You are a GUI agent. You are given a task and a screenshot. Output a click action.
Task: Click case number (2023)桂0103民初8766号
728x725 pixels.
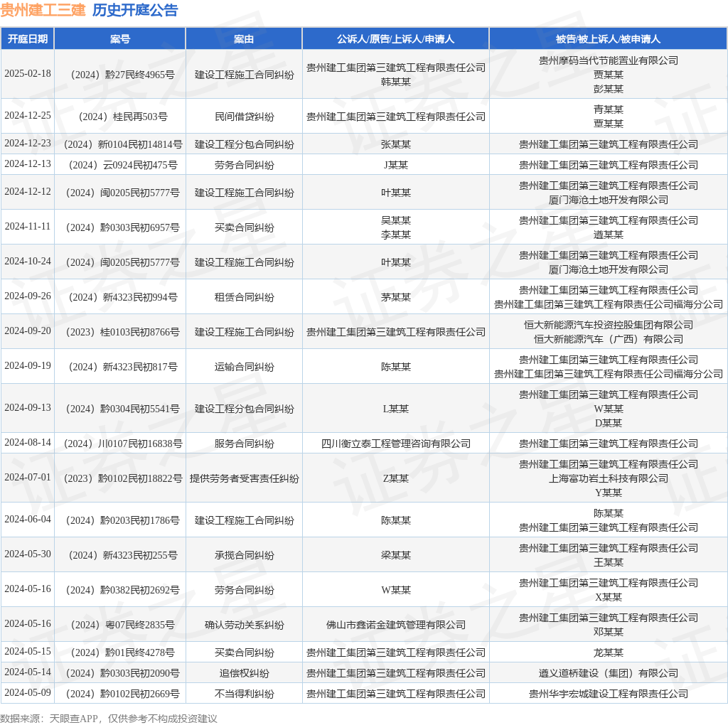(119, 332)
